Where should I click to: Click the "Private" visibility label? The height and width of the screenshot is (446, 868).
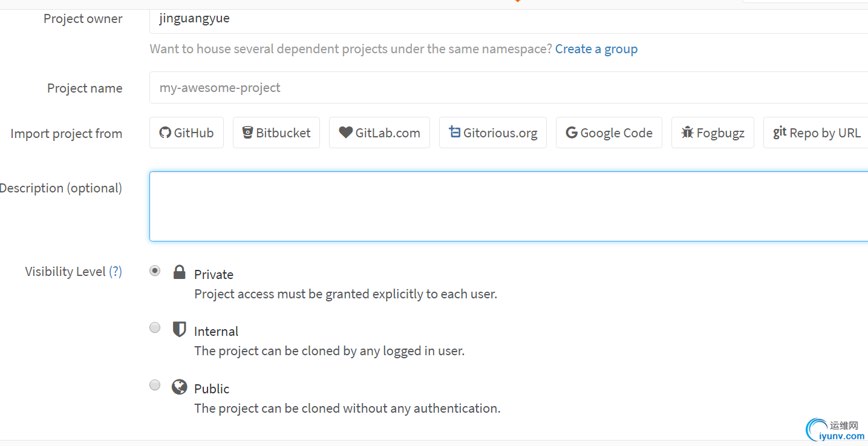click(x=214, y=275)
